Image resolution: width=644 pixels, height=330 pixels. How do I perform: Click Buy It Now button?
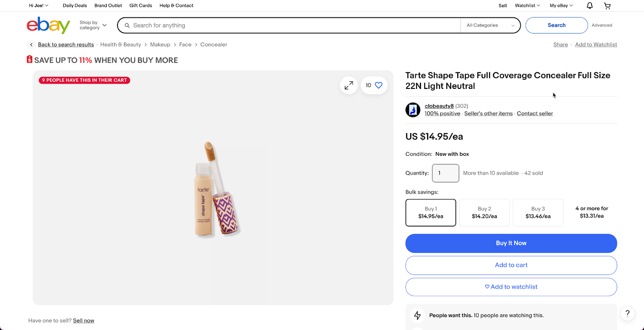[x=511, y=243]
